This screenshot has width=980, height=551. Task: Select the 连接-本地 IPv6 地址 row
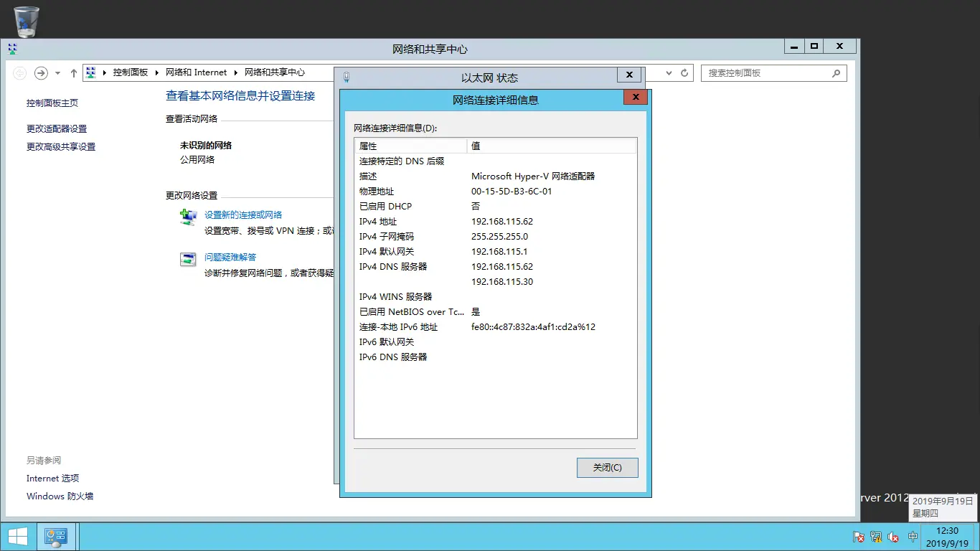496,327
